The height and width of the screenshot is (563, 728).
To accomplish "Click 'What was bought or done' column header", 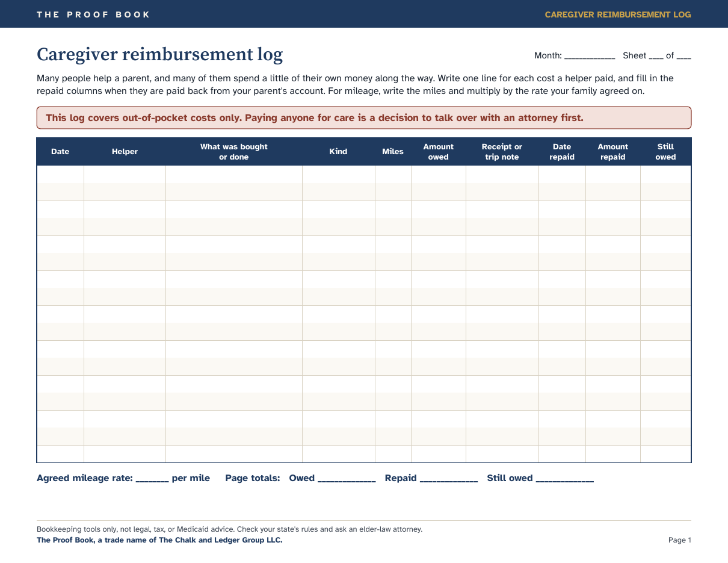I will point(234,152).
